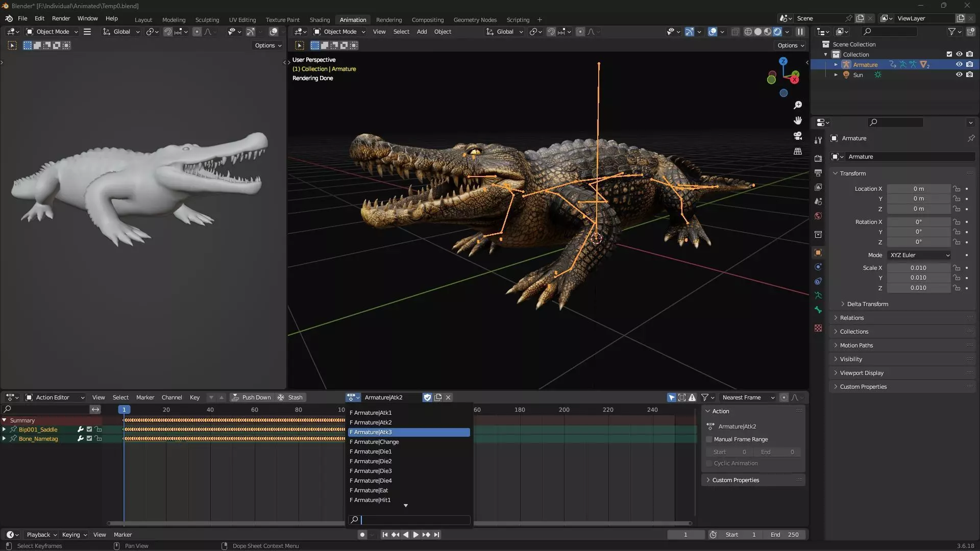Image resolution: width=980 pixels, height=551 pixels.
Task: Switch to Shading workspace tab
Action: click(x=320, y=20)
